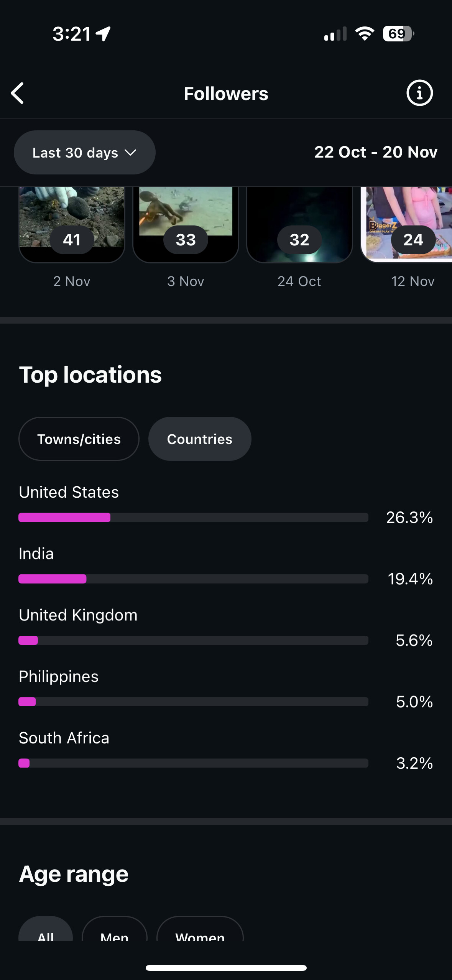
Task: Select the Countries filter
Action: point(200,439)
